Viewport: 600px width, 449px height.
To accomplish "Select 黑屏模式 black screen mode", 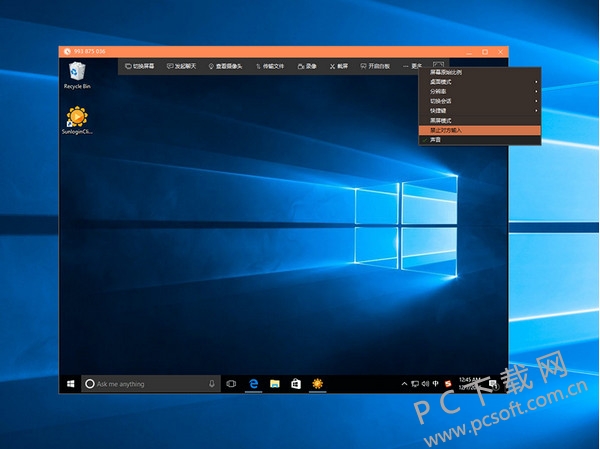I will tap(480, 121).
